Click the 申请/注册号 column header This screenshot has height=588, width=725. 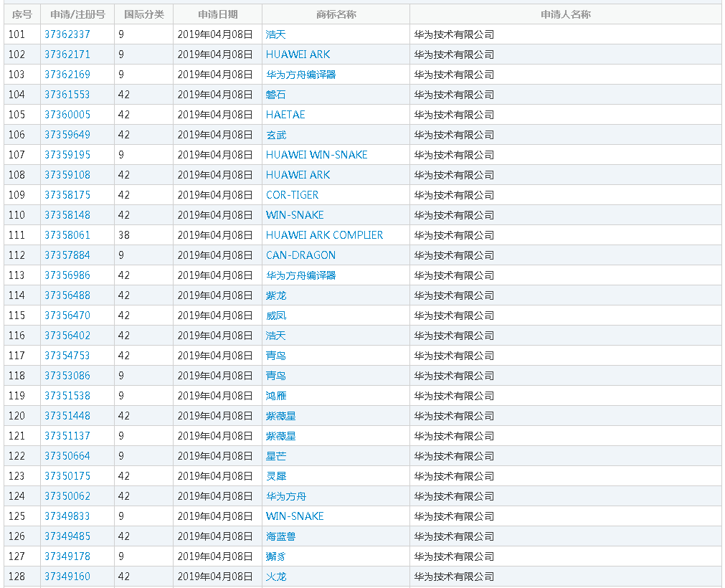coord(77,14)
